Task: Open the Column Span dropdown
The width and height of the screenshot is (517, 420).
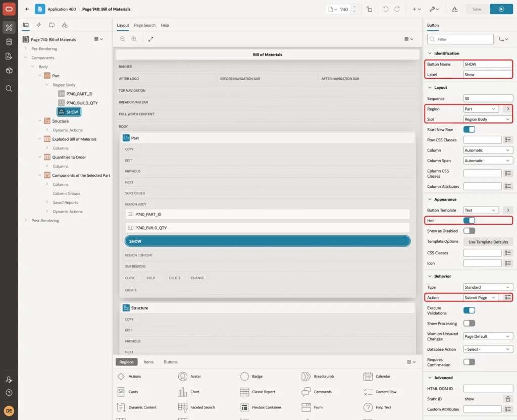Action: [x=488, y=161]
